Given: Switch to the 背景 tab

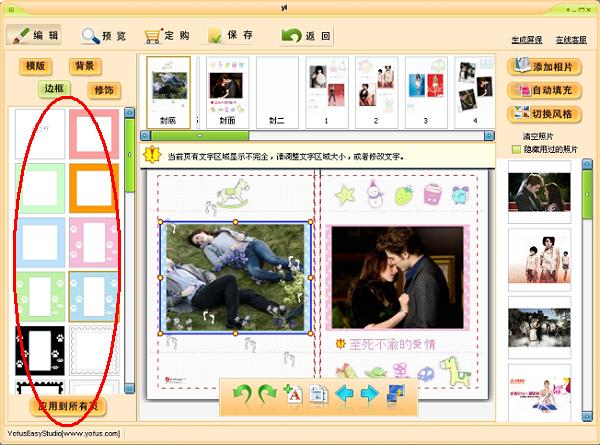Looking at the screenshot, I should 85,66.
